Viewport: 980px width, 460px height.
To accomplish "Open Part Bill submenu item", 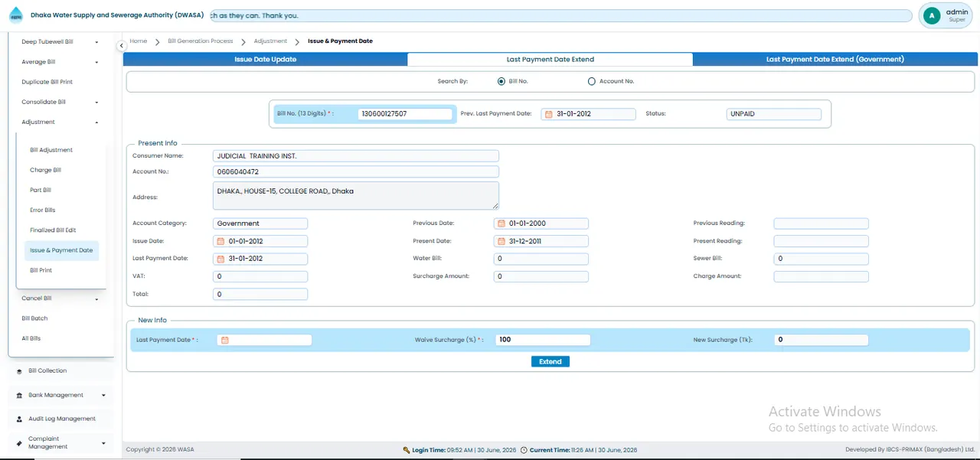I will 41,190.
